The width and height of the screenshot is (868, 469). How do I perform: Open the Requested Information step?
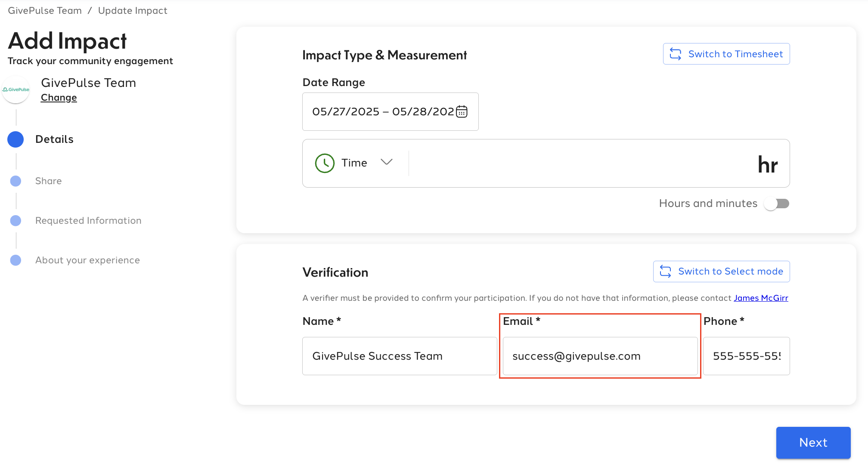pos(88,221)
